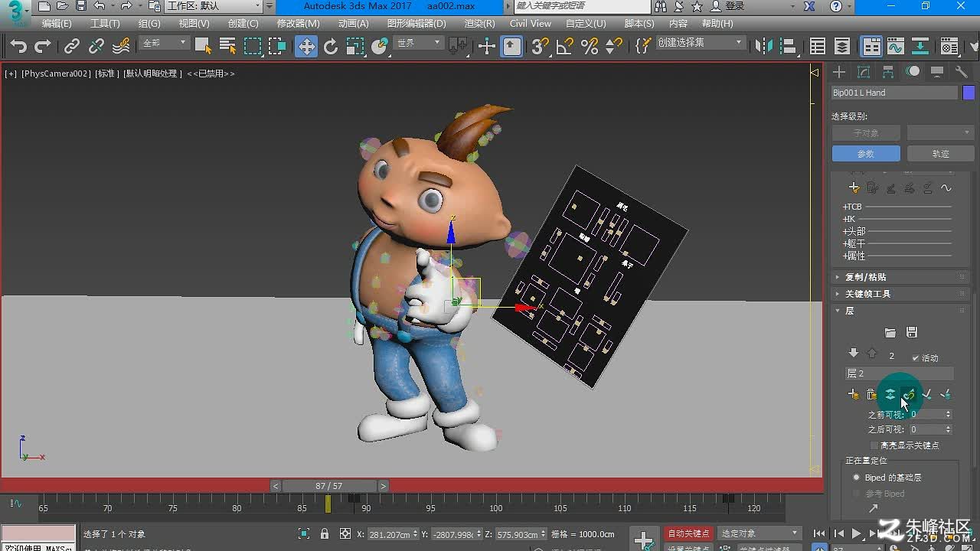Activate the Unlink Selection tool

96,47
